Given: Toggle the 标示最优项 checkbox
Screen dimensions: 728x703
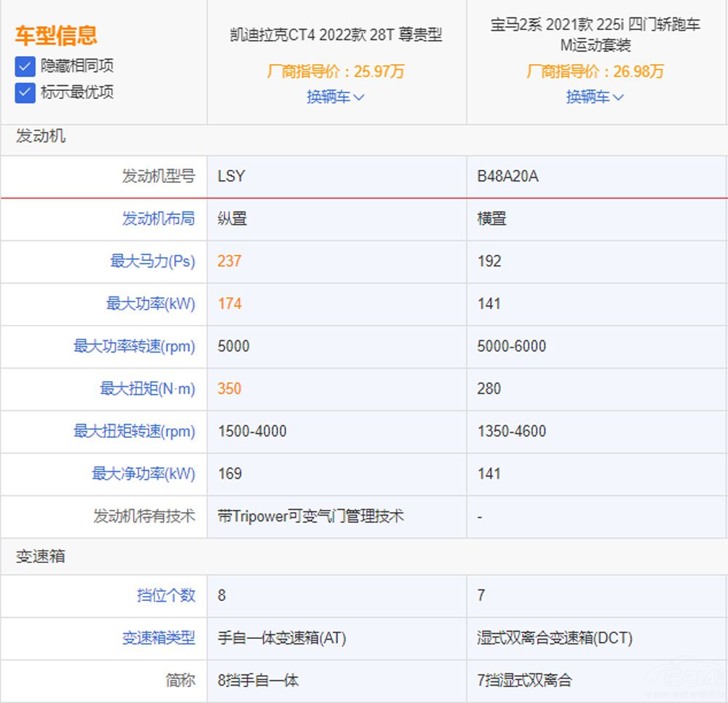Looking at the screenshot, I should click(25, 93).
